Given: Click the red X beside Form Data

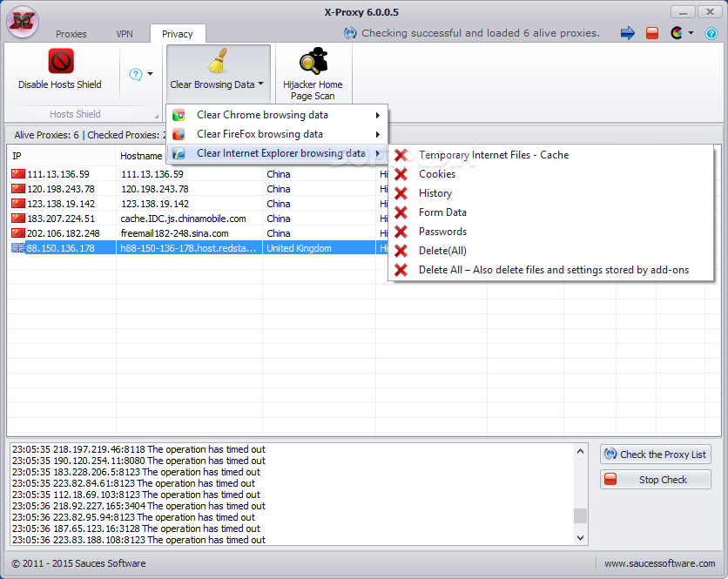Looking at the screenshot, I should coord(401,212).
